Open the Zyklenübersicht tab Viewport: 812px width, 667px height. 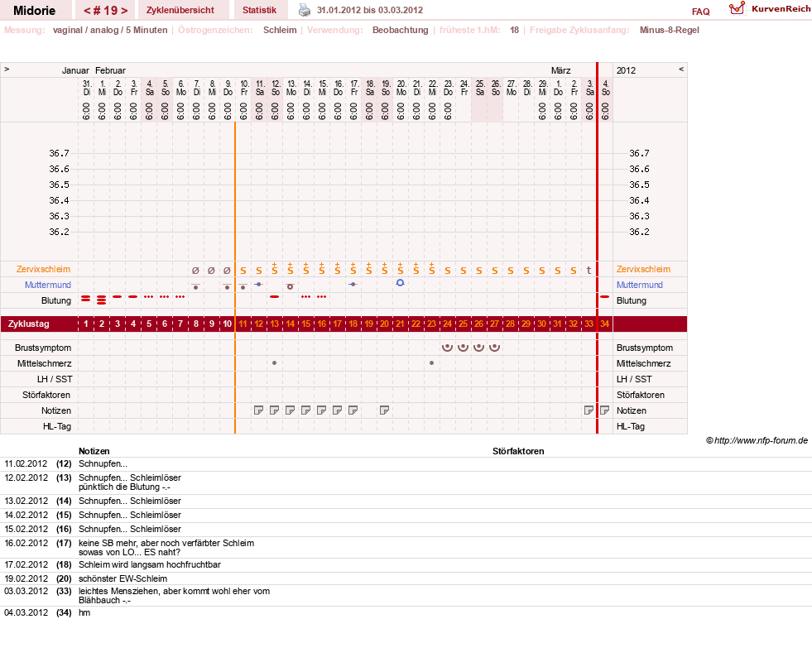click(x=180, y=11)
